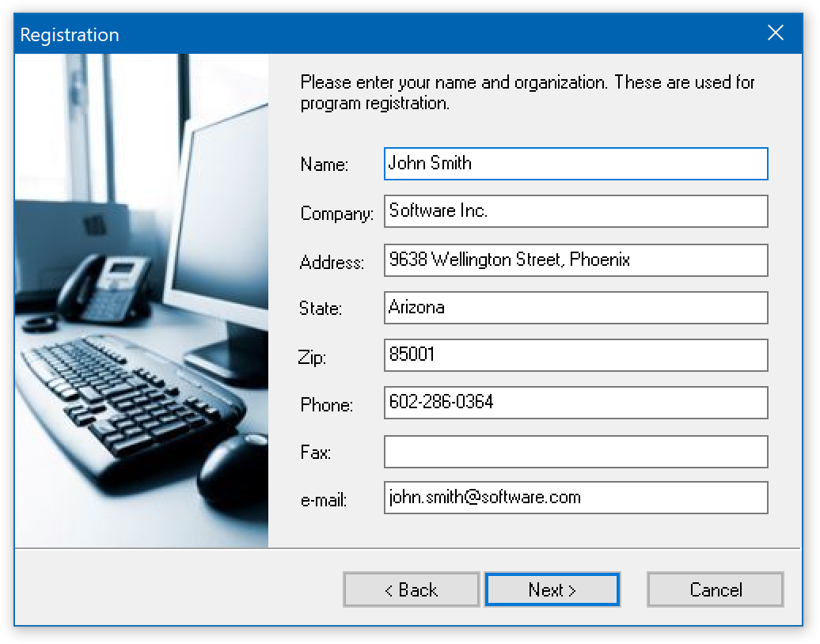Click the Registration title text
The height and width of the screenshot is (644, 820).
click(x=70, y=35)
